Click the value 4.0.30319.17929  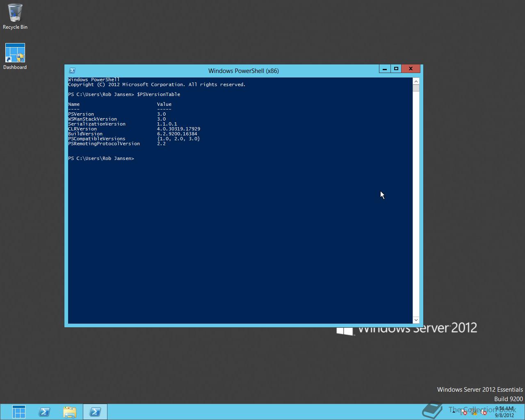tap(178, 129)
